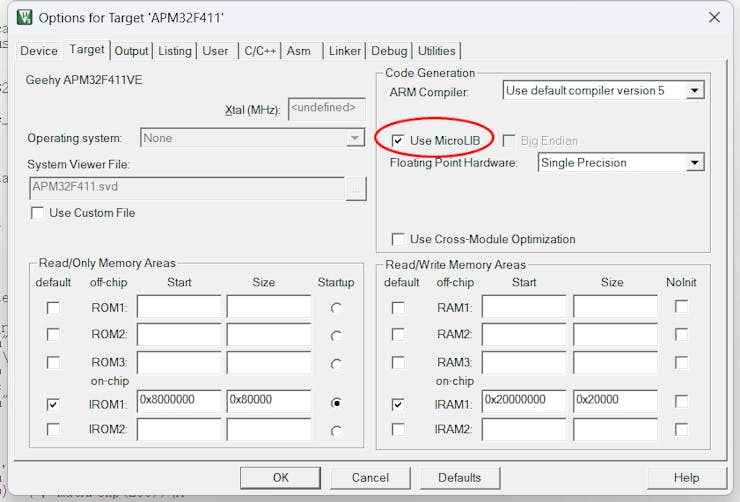740x502 pixels.
Task: Click the ROM3 Size field
Action: point(269,362)
